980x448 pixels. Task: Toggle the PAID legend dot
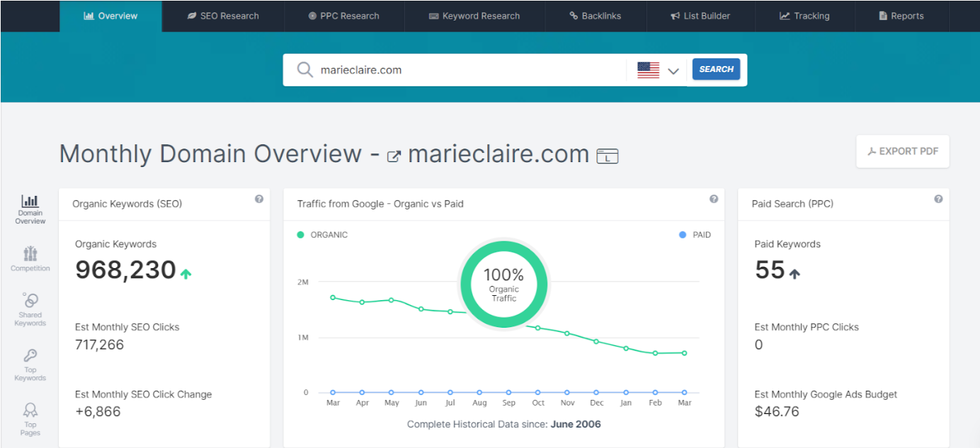[683, 235]
